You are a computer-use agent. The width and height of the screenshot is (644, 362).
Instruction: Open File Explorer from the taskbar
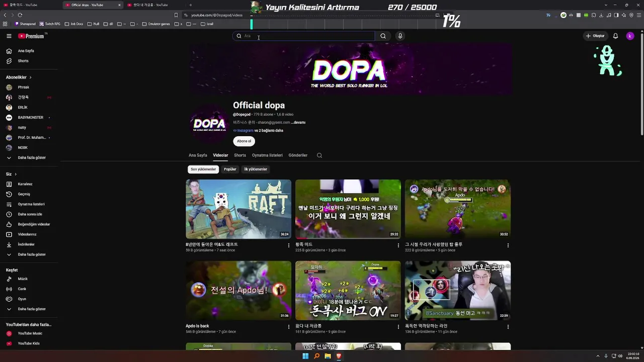pos(328,356)
